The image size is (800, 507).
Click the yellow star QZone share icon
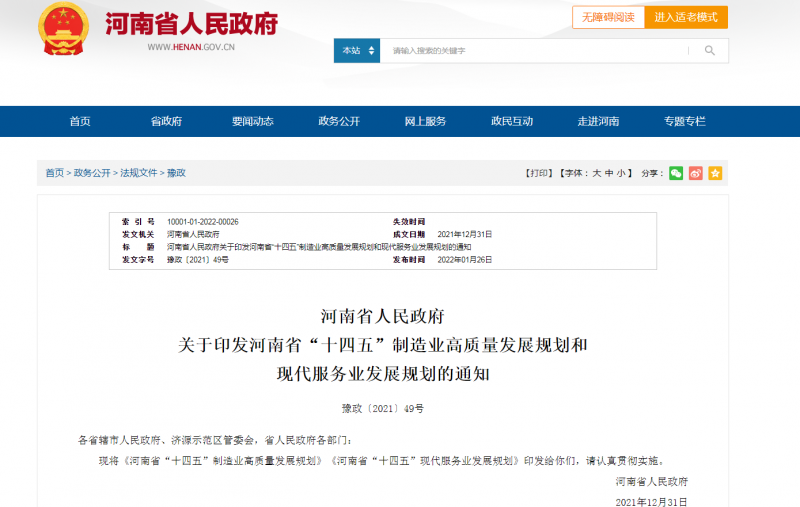(x=715, y=173)
